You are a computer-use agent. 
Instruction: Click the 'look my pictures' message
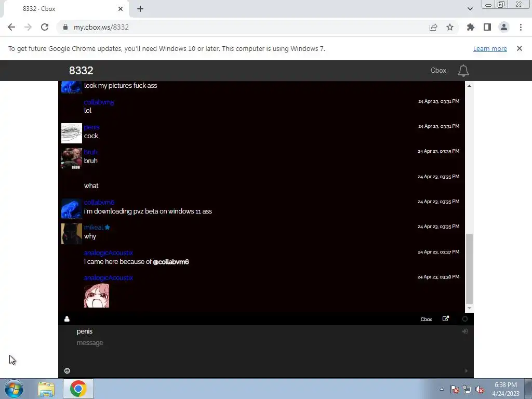(x=121, y=86)
